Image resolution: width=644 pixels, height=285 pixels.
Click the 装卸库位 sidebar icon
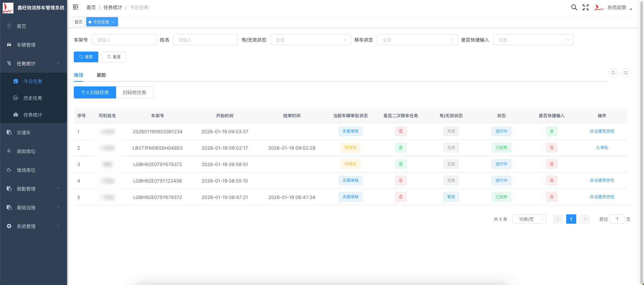coord(9,151)
